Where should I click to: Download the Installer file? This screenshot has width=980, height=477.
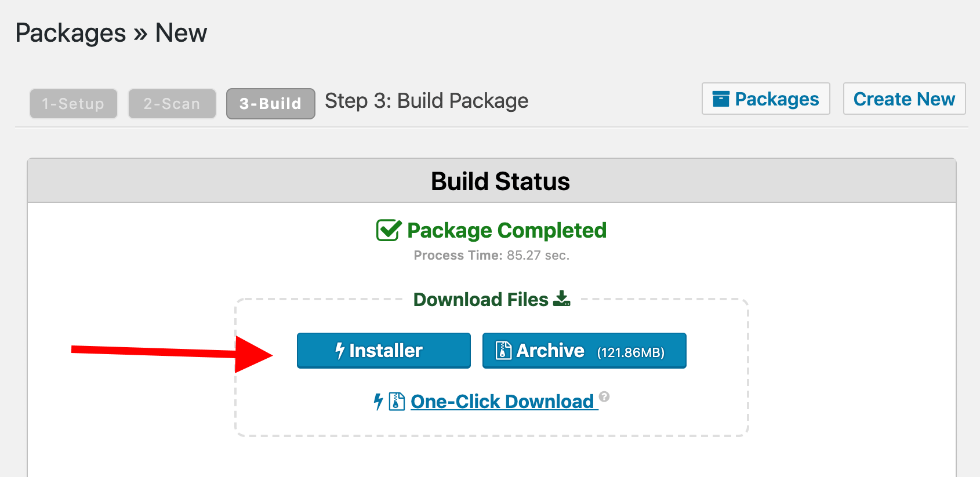pos(383,350)
